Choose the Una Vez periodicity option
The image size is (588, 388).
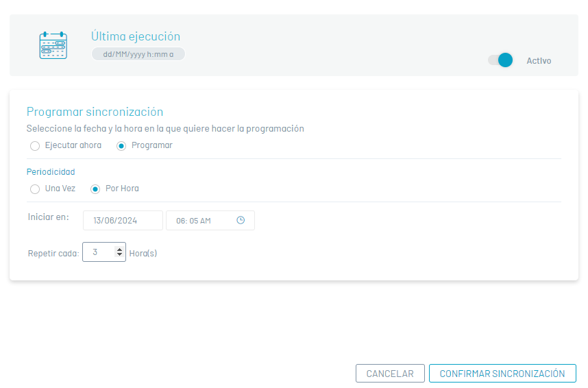[x=35, y=189]
